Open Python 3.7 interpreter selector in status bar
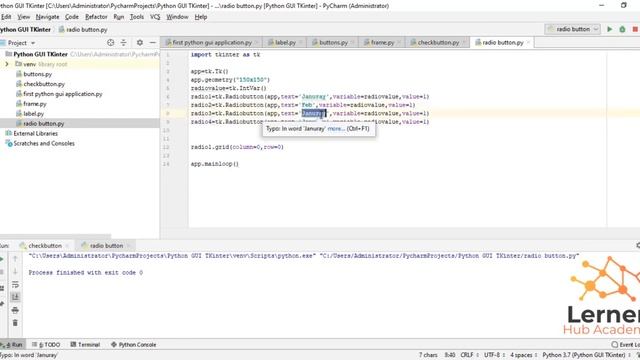 [x=586, y=355]
